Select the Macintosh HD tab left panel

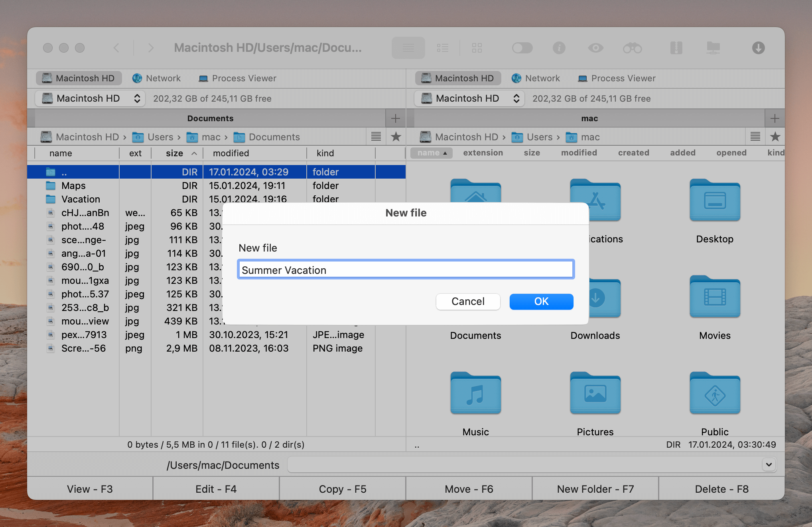[x=78, y=77]
